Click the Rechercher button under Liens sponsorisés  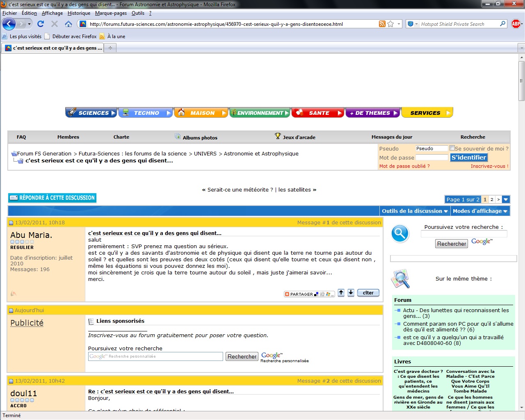(242, 357)
